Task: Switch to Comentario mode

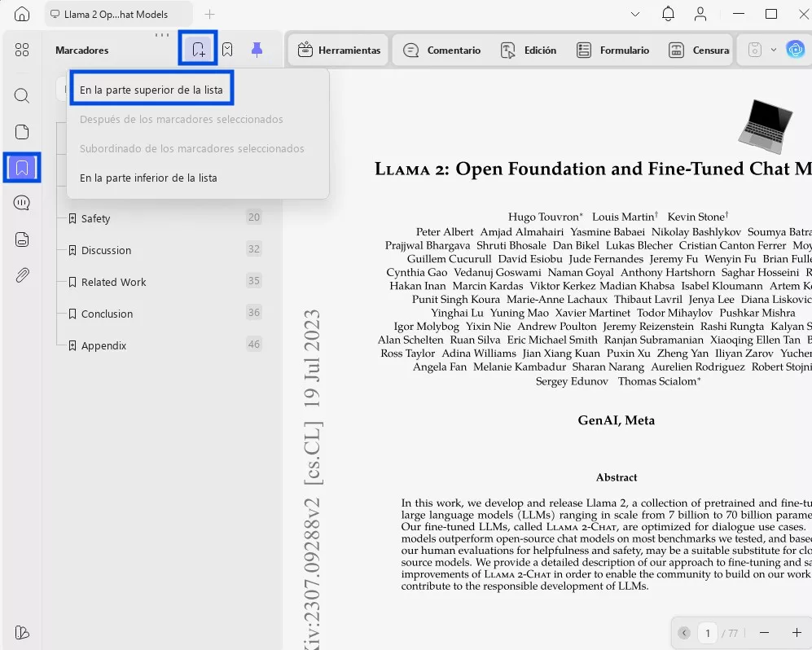Action: 441,50
